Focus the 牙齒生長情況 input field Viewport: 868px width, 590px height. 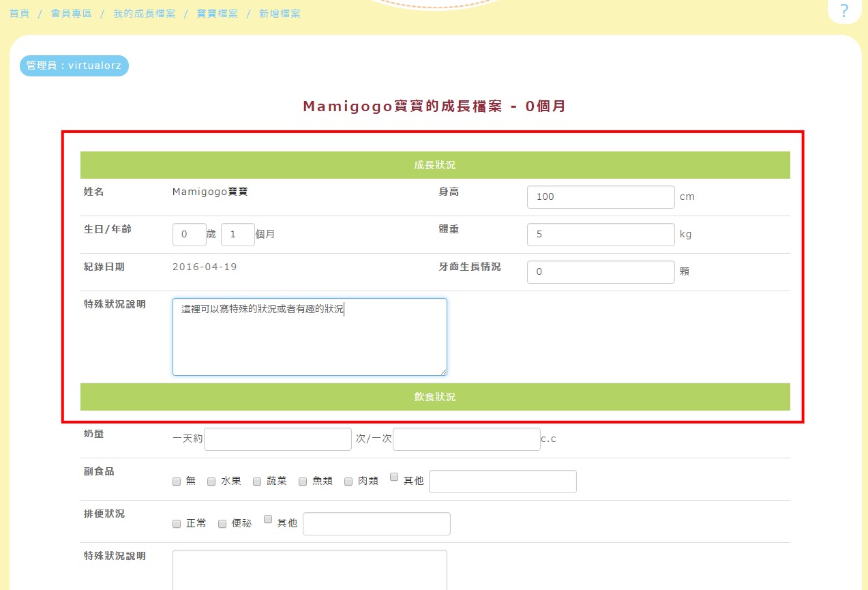[601, 272]
